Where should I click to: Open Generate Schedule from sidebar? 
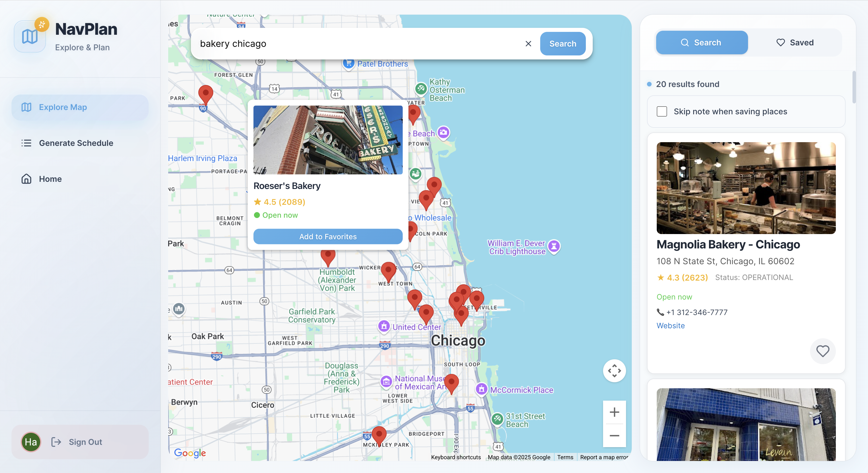point(76,143)
